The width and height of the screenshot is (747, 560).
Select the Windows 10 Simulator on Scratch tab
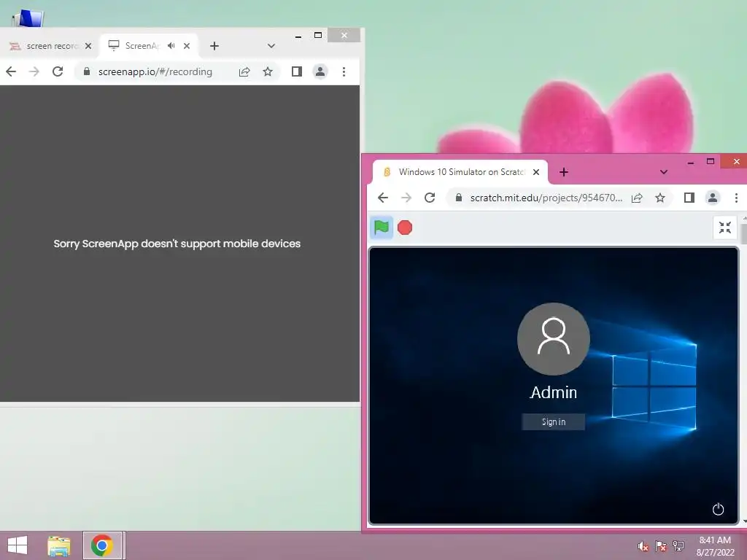[461, 172]
